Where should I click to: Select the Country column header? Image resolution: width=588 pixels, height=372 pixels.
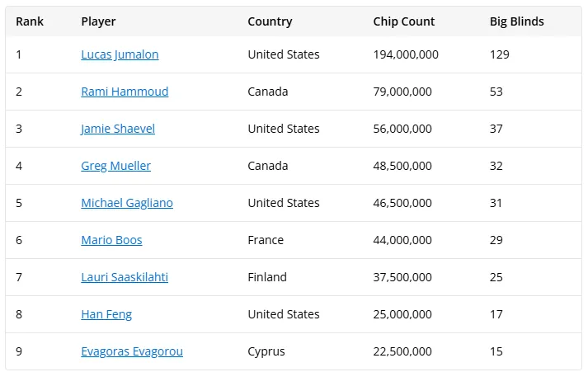(x=270, y=21)
